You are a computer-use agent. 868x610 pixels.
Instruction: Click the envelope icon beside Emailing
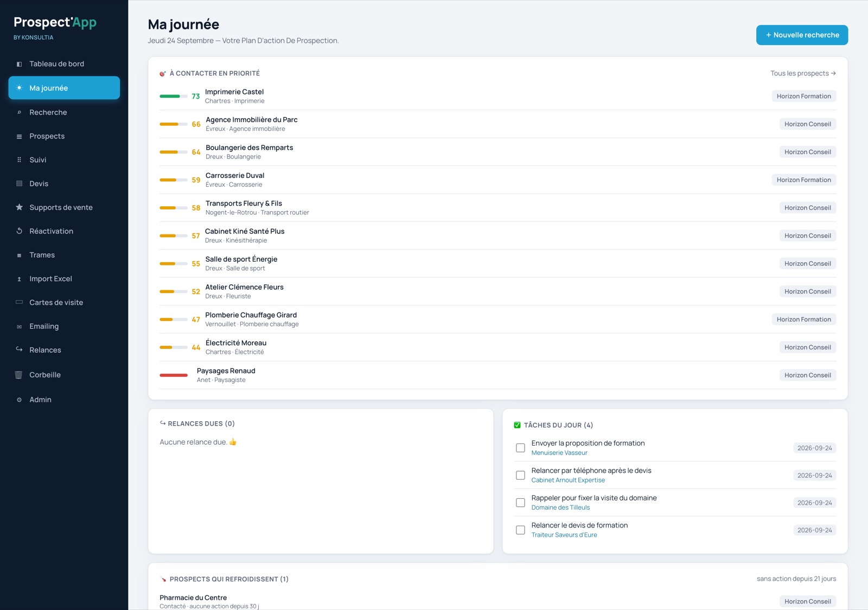click(19, 327)
